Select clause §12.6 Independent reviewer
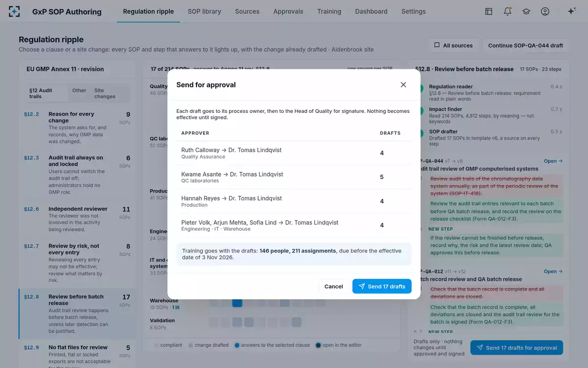The image size is (588, 368). (77, 219)
